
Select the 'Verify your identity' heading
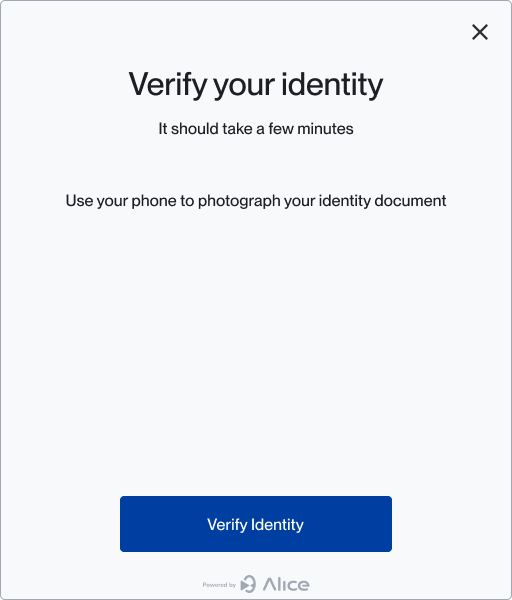(x=256, y=85)
